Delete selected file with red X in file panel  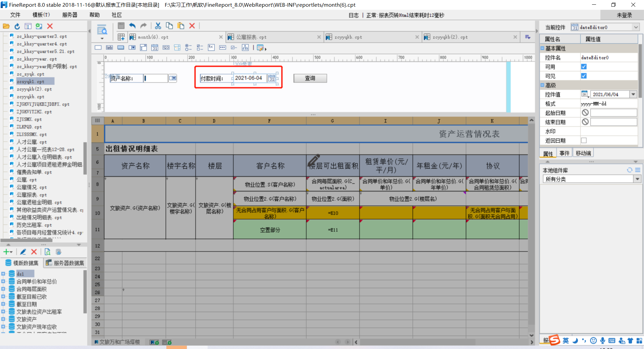[x=50, y=26]
